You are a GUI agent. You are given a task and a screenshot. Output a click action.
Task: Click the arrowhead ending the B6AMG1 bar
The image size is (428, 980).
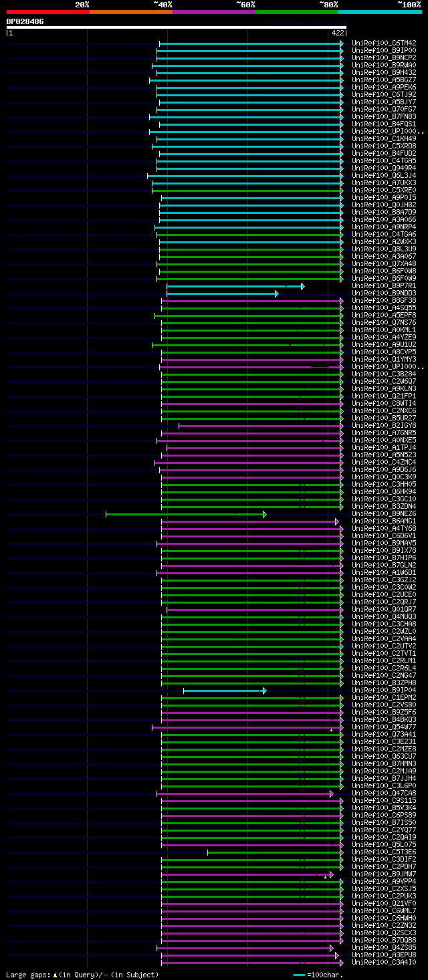tap(337, 521)
